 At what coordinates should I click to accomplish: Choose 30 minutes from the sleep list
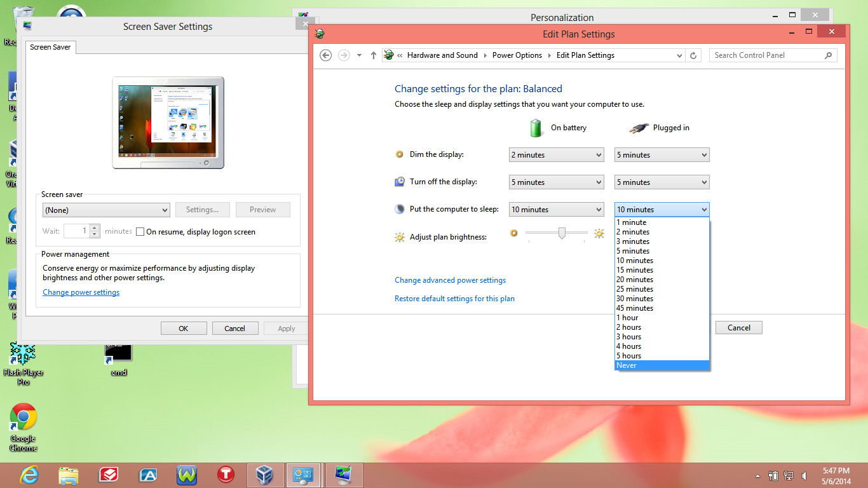pos(661,299)
